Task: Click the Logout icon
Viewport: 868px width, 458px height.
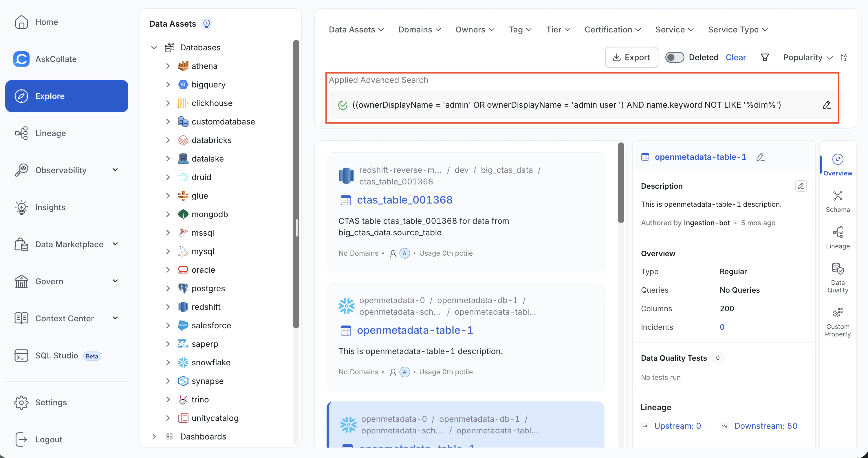Action: [21, 439]
